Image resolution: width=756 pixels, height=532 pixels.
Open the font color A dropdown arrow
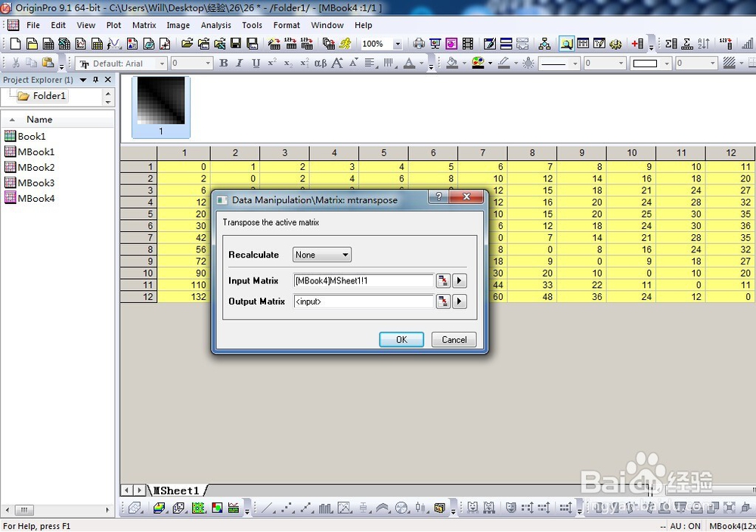(421, 63)
